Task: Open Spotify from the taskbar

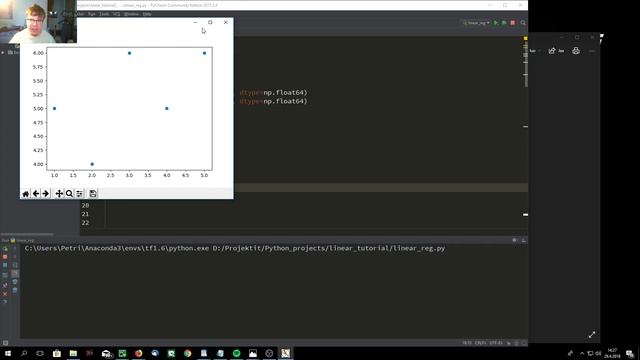Action: point(236,353)
